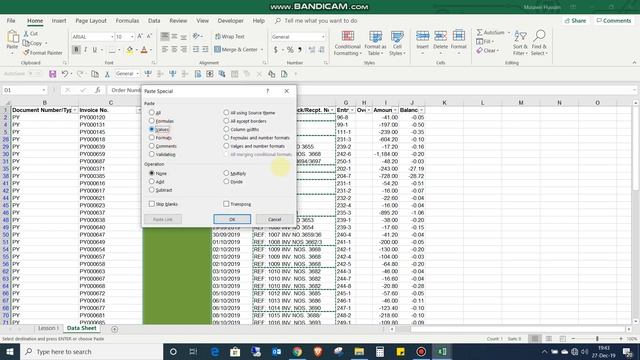Switch to the Formulas tab
This screenshot has width=640, height=360.
tap(127, 20)
